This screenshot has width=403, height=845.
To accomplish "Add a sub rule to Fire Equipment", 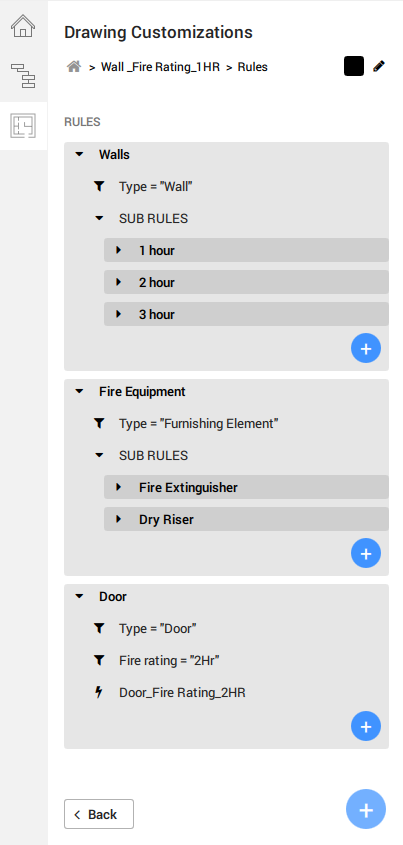I will point(366,553).
